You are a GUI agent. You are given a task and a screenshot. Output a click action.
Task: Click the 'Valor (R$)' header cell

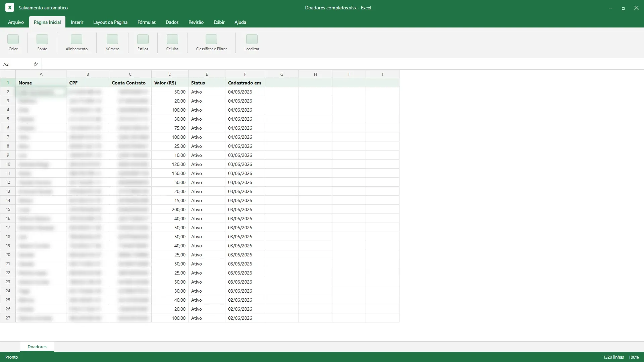coord(170,83)
